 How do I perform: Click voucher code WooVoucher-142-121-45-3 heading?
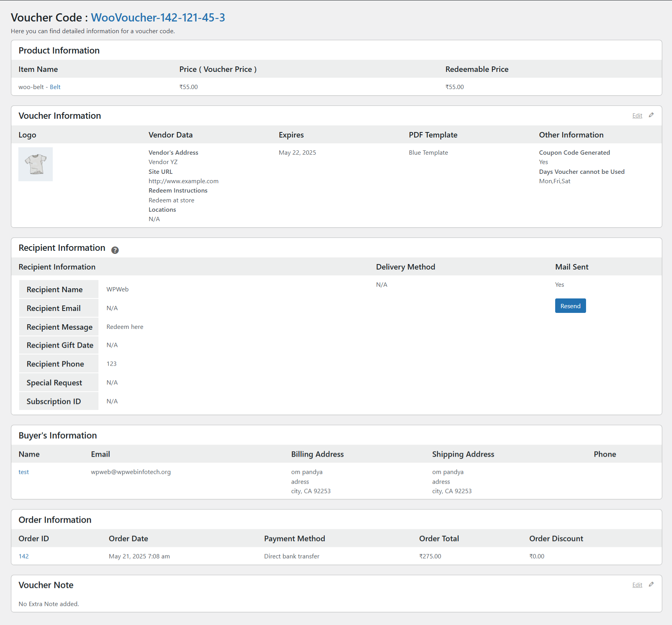(158, 18)
